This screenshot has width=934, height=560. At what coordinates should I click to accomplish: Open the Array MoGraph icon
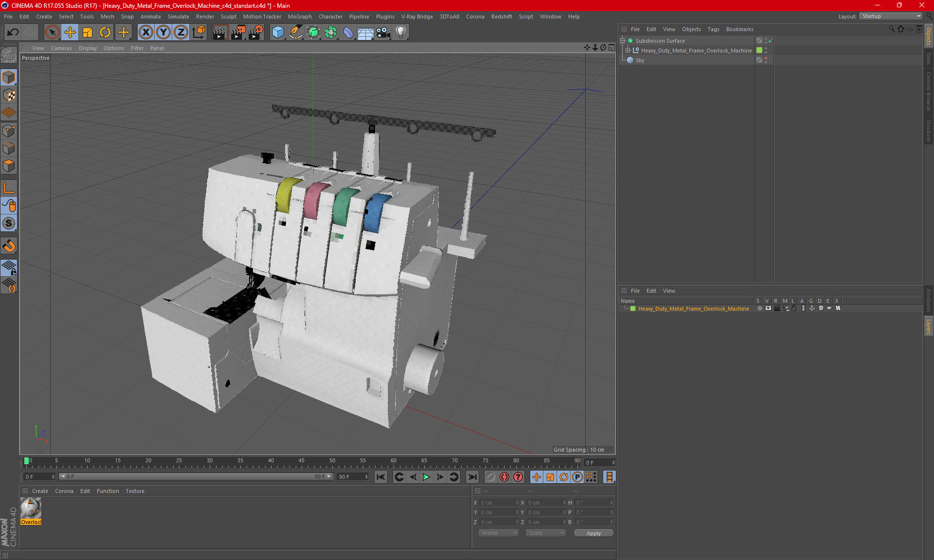click(331, 33)
